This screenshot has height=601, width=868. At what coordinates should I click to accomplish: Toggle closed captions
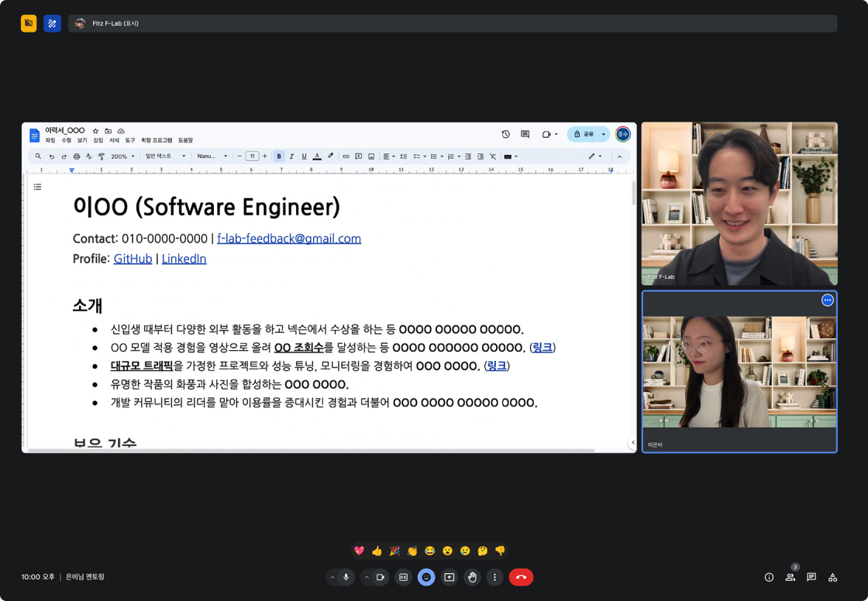click(x=403, y=577)
